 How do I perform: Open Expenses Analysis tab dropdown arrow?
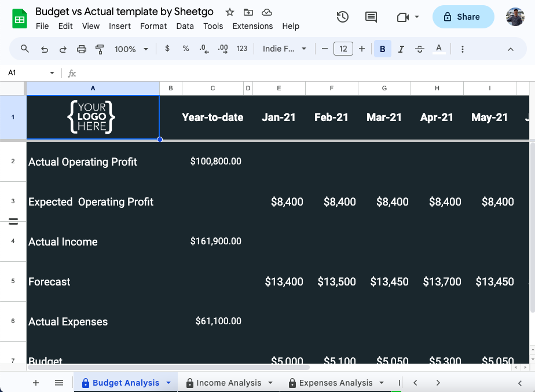click(382, 383)
